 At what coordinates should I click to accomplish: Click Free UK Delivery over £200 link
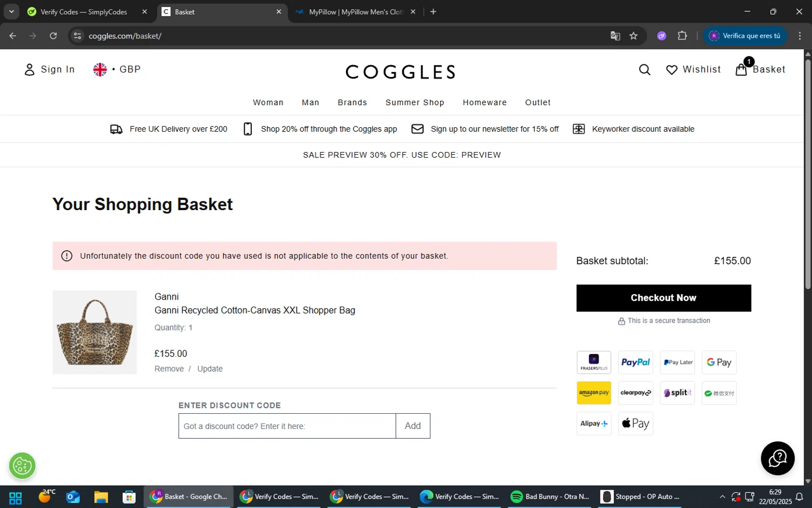pyautogui.click(x=179, y=129)
